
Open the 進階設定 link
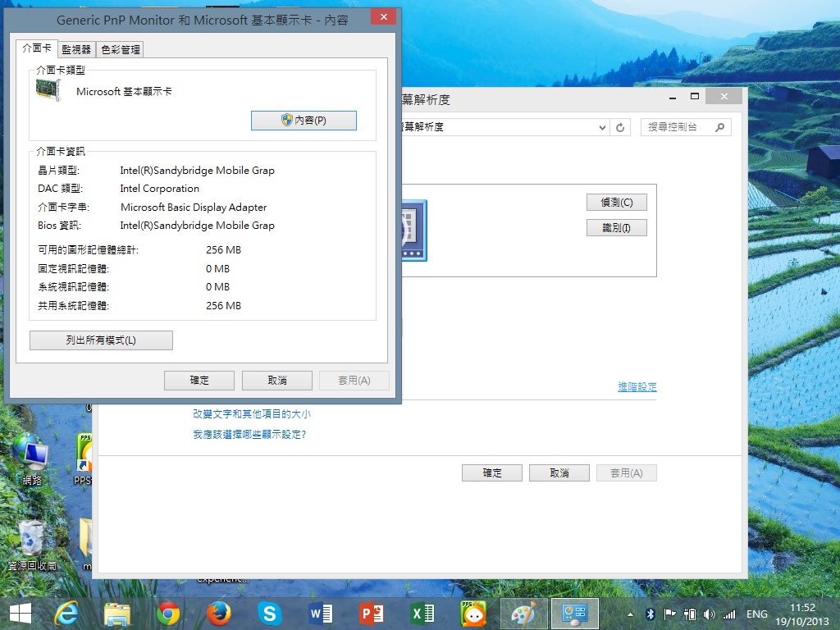pos(637,387)
